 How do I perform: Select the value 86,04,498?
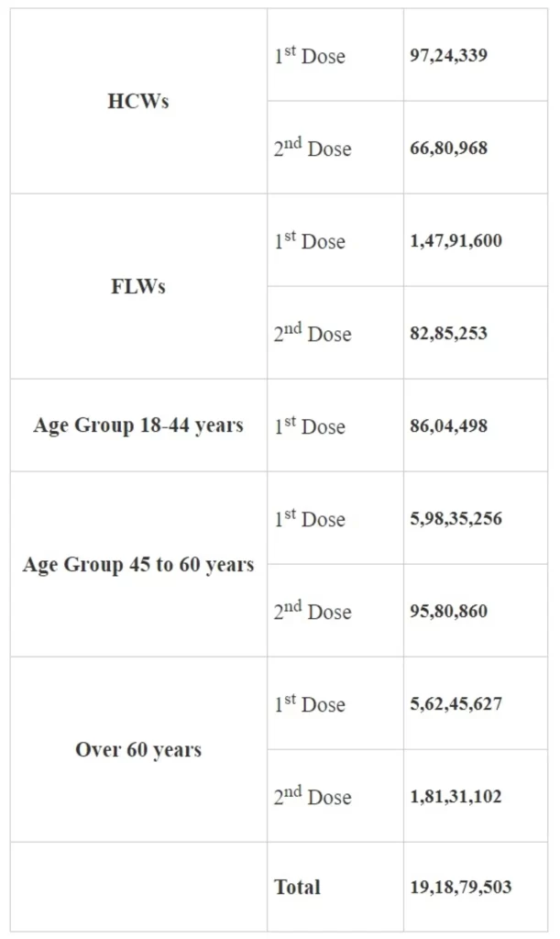pyautogui.click(x=448, y=426)
